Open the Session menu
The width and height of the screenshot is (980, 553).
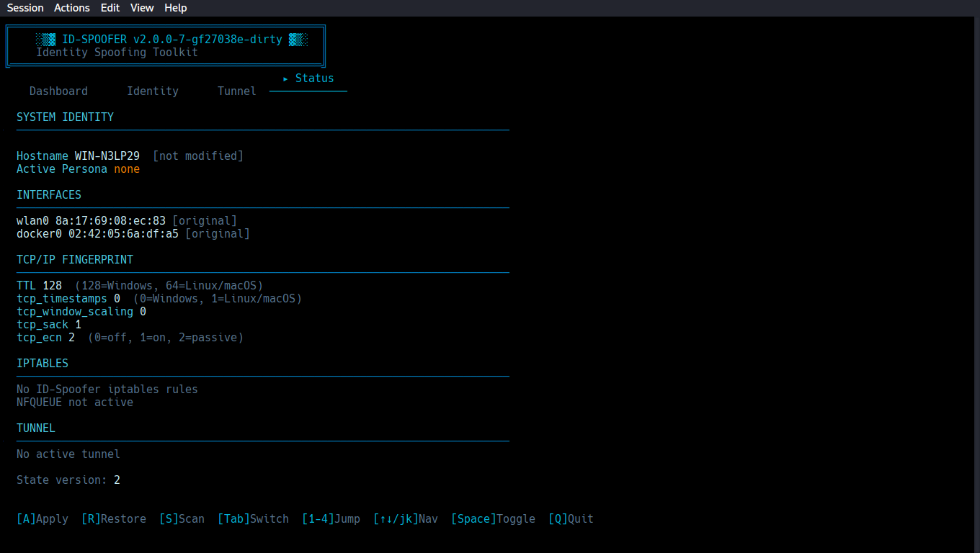pyautogui.click(x=25, y=8)
